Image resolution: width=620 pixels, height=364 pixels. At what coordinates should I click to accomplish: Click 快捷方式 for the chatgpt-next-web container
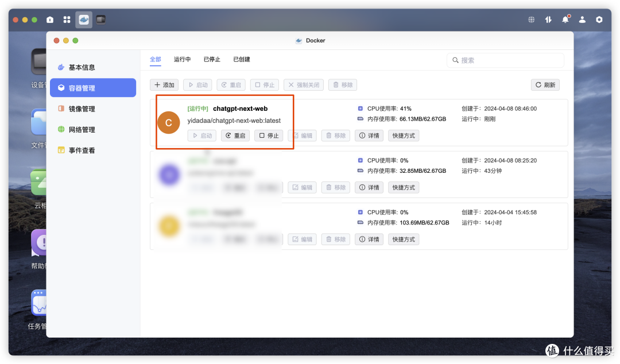click(x=404, y=135)
